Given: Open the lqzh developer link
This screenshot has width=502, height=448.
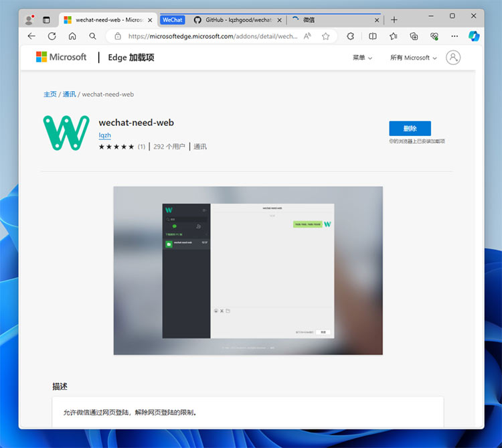Looking at the screenshot, I should tap(104, 135).
